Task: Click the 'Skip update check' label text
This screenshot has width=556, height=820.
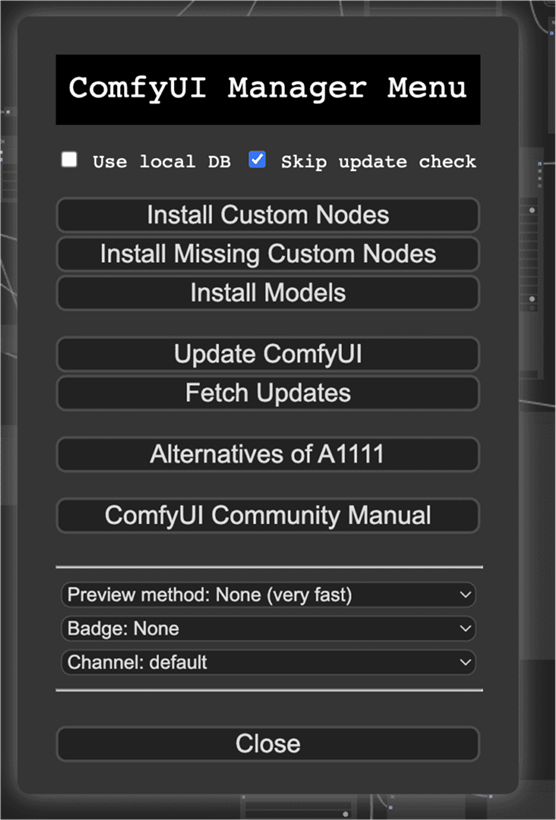Action: [378, 162]
